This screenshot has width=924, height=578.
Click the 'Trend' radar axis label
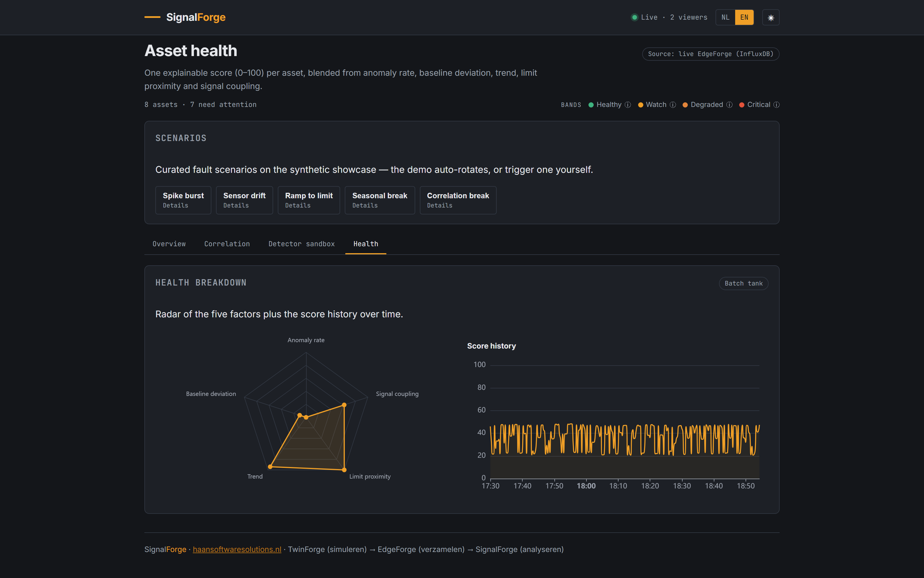pos(255,476)
